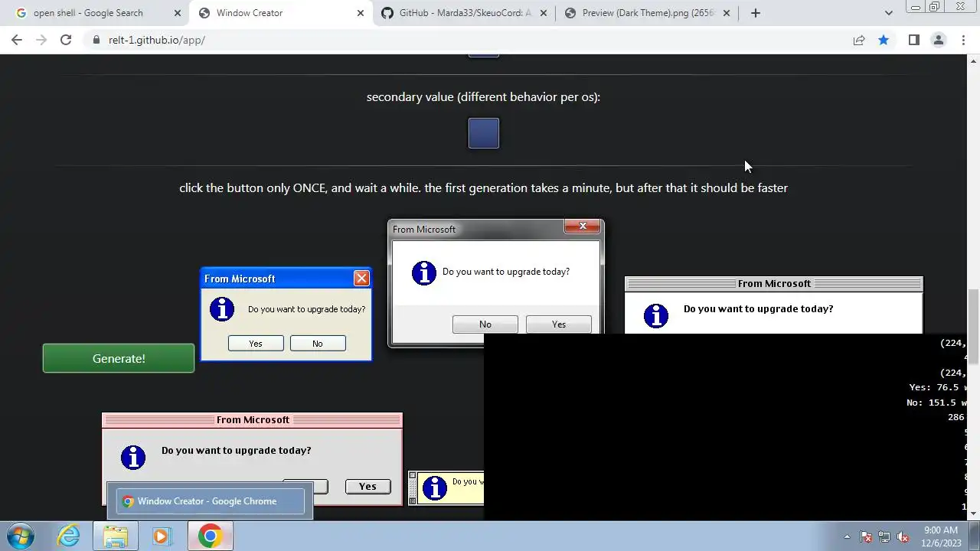Open Chrome side panel icon
Viewport: 980px width, 551px height.
tap(913, 40)
